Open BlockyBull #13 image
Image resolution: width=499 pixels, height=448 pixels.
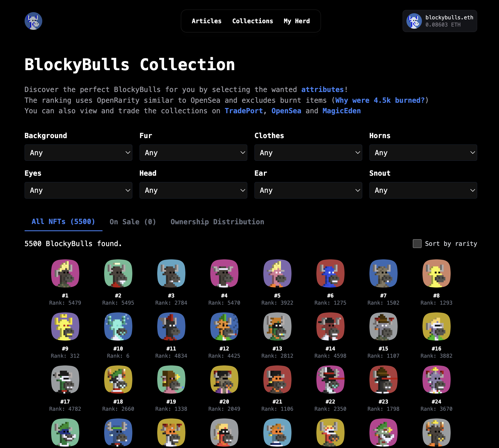(277, 326)
